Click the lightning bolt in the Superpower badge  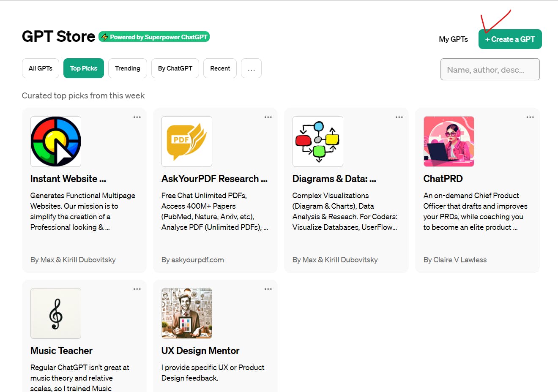[x=104, y=37]
